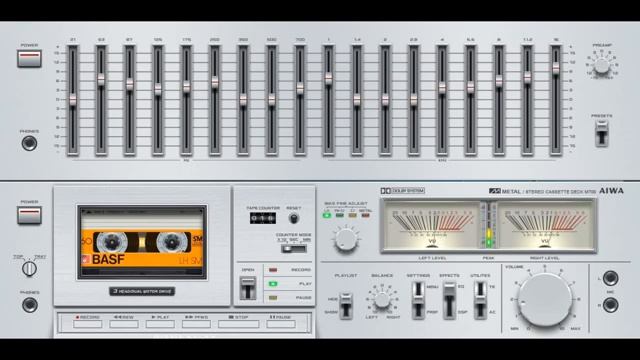Flip the Open cassette door switch
The image size is (640, 360).
[248, 288]
